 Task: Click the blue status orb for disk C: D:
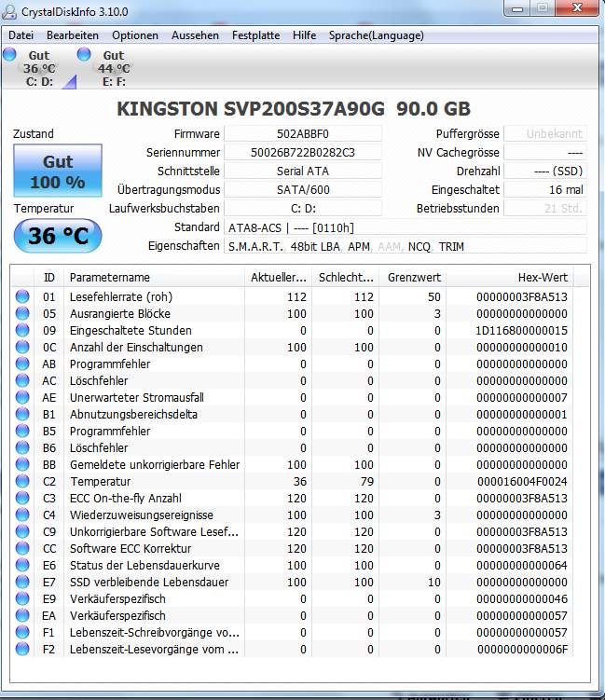[9, 54]
